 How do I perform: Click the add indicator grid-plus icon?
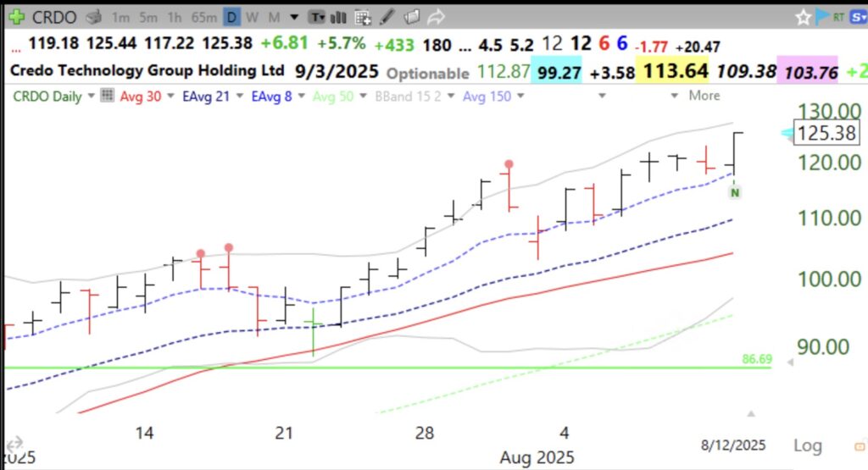click(x=363, y=18)
